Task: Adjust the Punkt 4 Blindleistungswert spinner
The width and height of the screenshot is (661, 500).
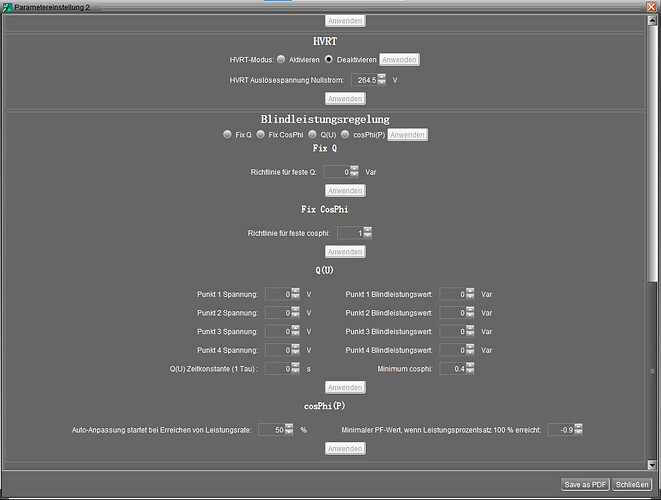Action: tap(470, 350)
